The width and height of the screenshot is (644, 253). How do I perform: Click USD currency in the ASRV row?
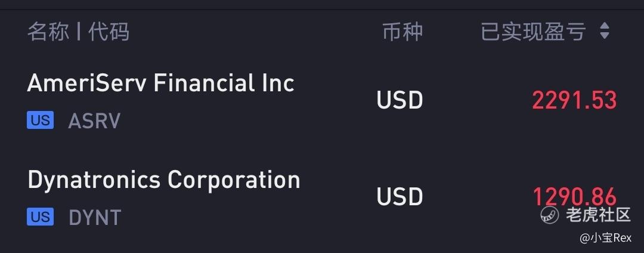click(x=400, y=100)
